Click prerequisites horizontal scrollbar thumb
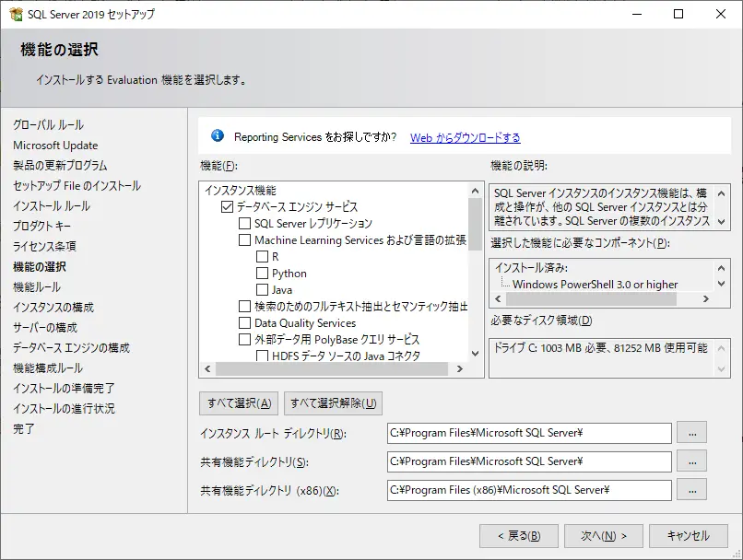 591,298
